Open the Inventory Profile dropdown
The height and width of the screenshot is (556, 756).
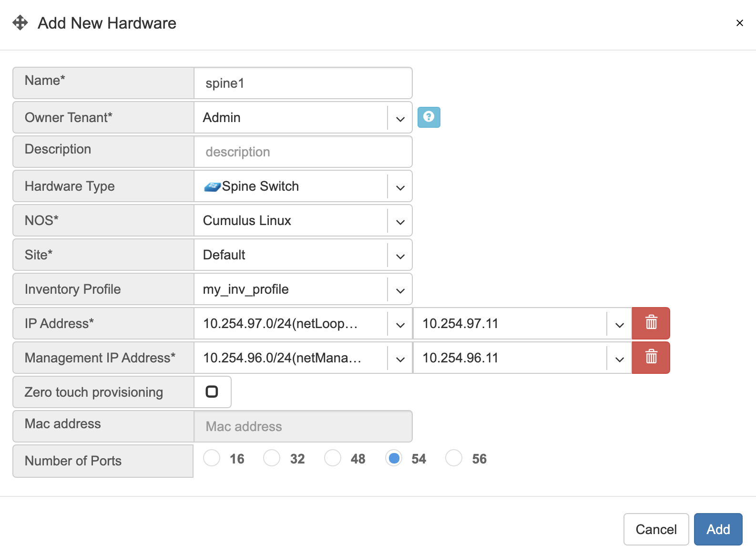click(400, 289)
